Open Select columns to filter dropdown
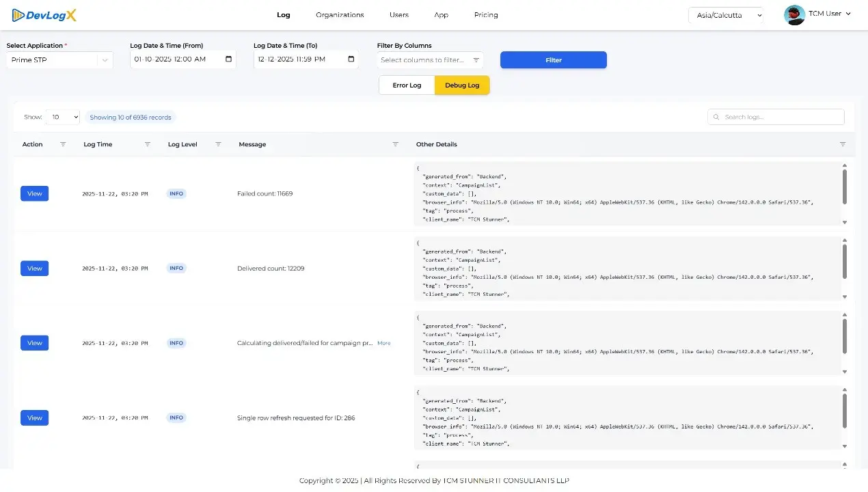868x492 pixels. pyautogui.click(x=430, y=60)
